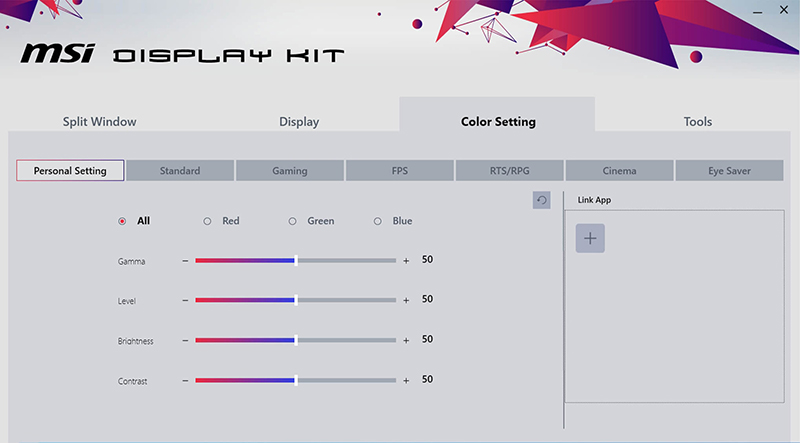Choose the Gaming color preset
The width and height of the screenshot is (800, 443).
point(290,170)
